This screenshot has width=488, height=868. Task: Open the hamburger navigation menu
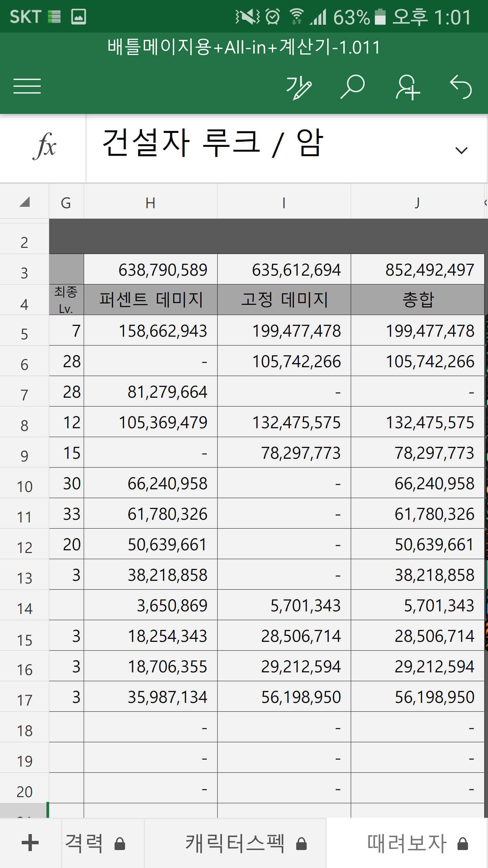(x=27, y=86)
